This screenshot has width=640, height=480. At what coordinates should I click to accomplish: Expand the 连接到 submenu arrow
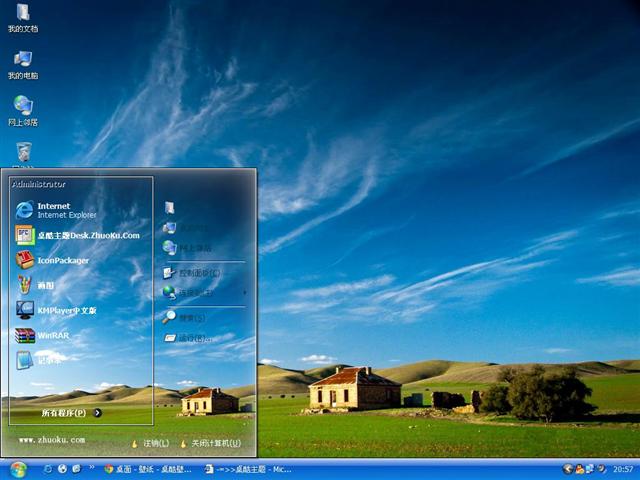[244, 292]
